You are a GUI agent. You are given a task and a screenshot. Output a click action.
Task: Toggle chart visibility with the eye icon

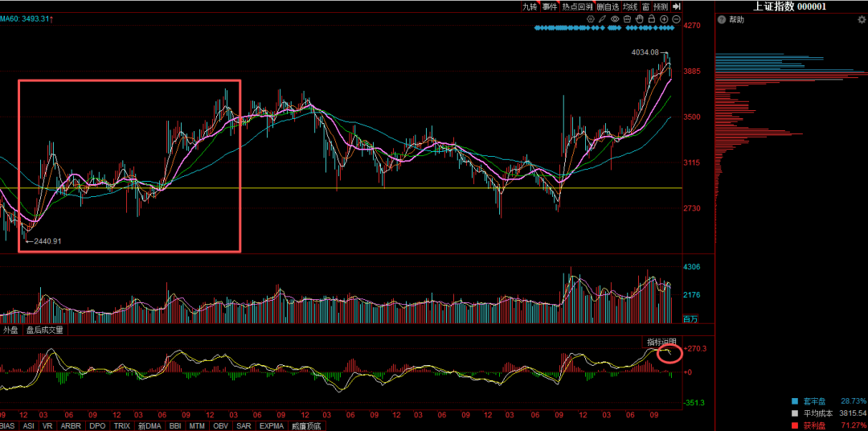(615, 18)
